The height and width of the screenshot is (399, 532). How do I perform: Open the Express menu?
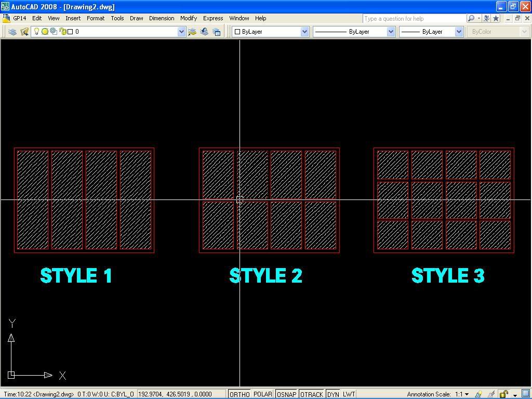[213, 18]
